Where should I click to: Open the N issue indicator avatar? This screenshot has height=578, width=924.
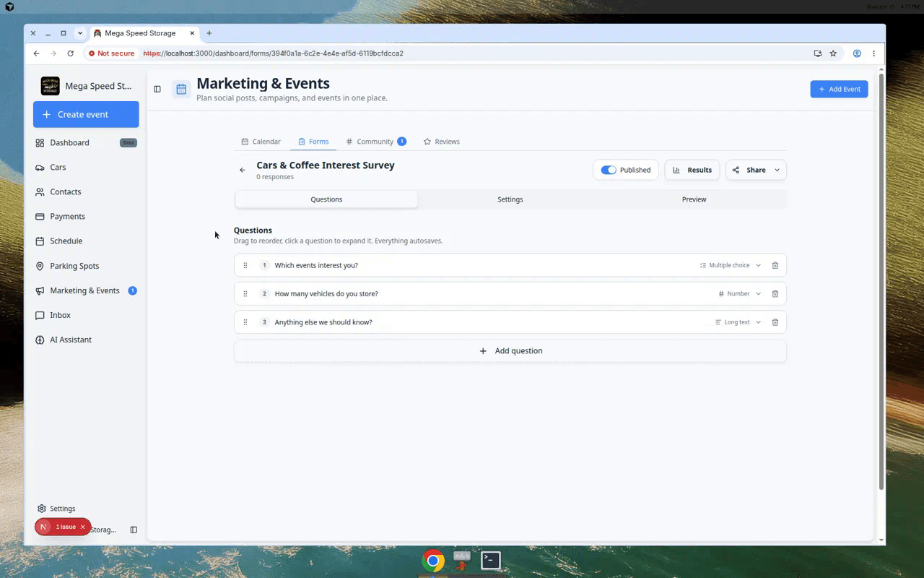(43, 527)
